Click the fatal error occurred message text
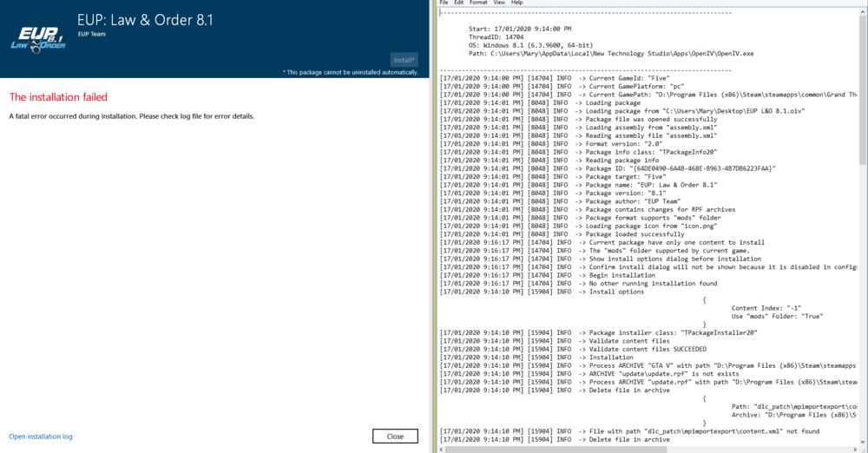868x453 pixels. point(132,116)
